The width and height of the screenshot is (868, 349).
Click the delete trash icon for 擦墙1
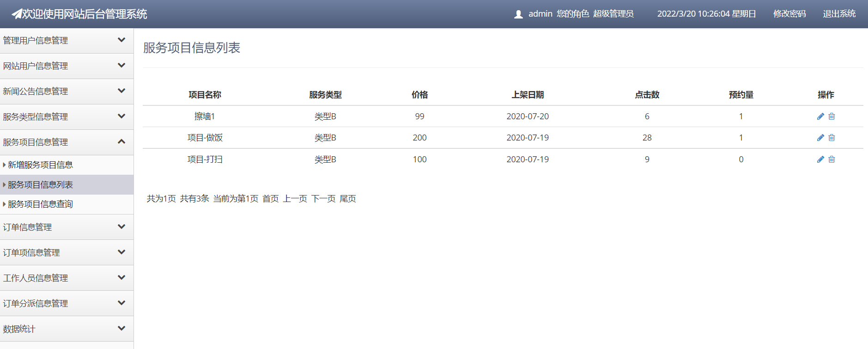[x=832, y=116]
